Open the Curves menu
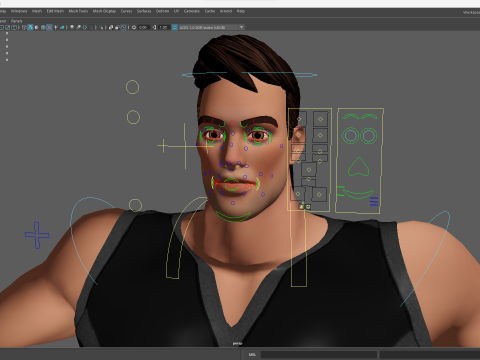Screen dimensions: 480x360 126,11
